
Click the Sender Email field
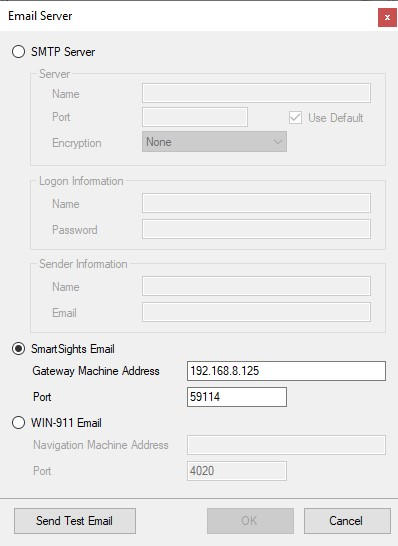click(x=256, y=312)
